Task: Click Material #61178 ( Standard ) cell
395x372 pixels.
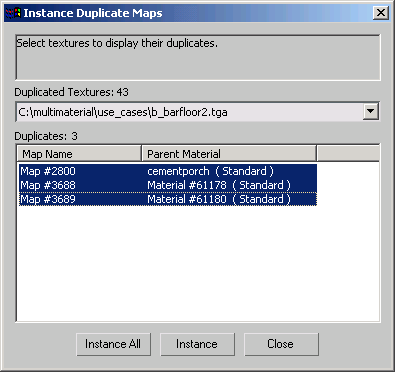Action: 219,185
